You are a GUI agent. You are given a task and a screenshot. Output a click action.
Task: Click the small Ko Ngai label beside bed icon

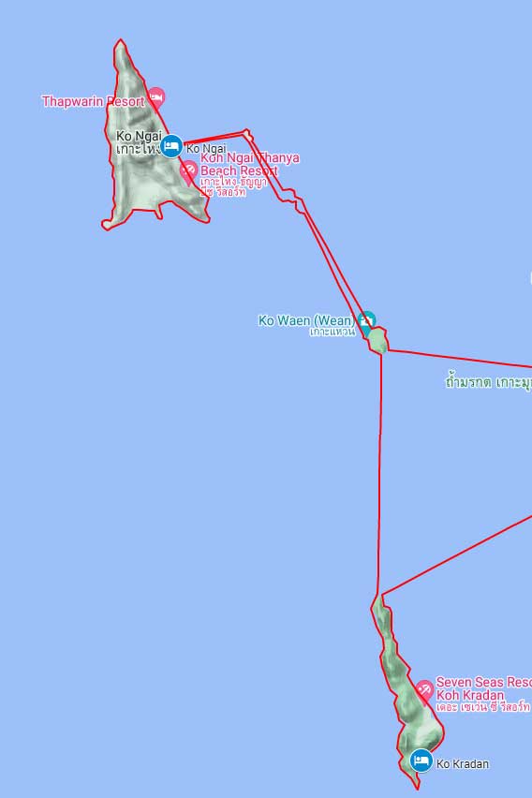(206, 149)
